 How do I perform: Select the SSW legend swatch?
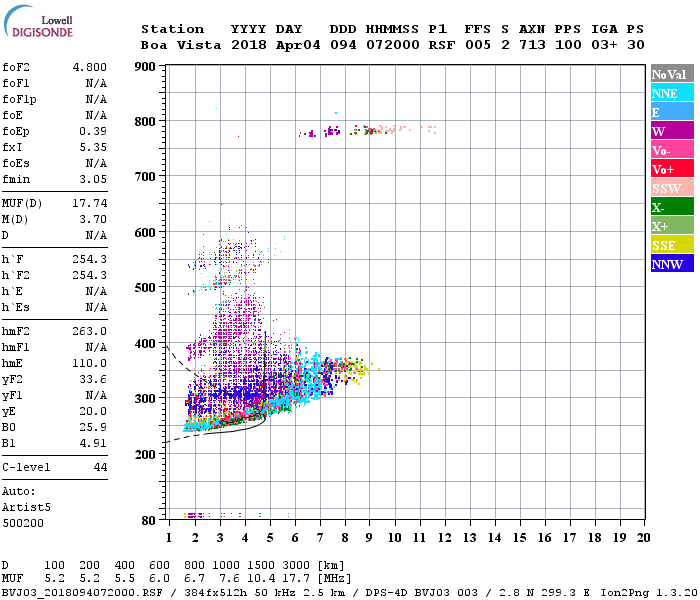coord(672,188)
